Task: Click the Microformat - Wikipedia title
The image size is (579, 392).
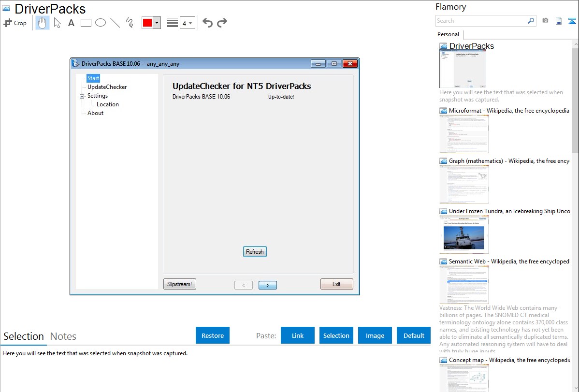Action: pyautogui.click(x=509, y=111)
